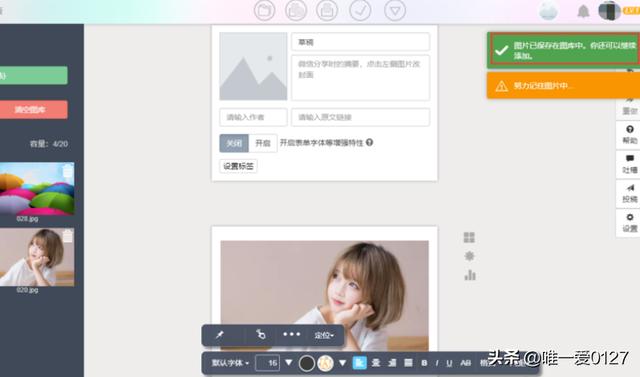Open the notification bell

583,11
